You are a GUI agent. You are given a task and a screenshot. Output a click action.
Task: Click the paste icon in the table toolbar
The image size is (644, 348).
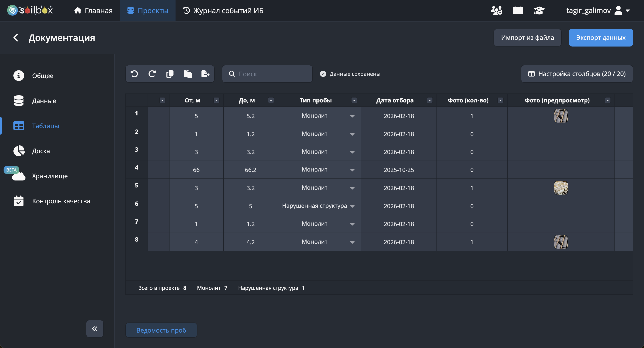(x=188, y=74)
